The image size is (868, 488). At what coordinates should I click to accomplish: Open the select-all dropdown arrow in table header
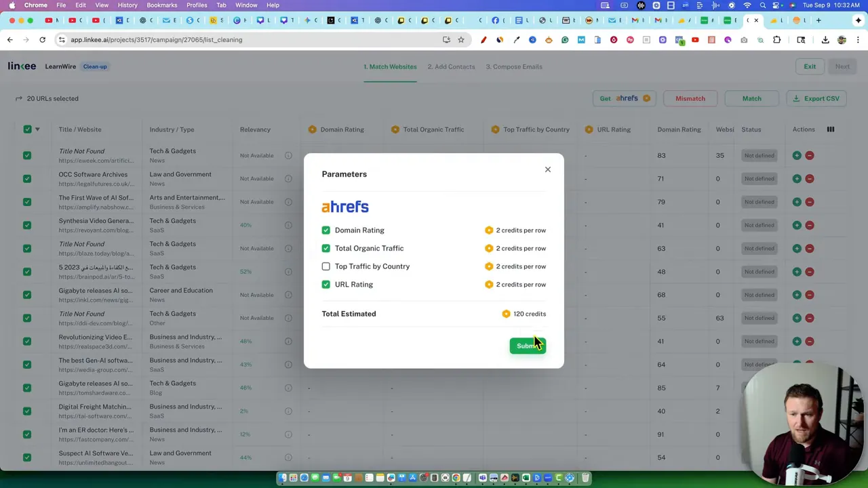point(37,129)
